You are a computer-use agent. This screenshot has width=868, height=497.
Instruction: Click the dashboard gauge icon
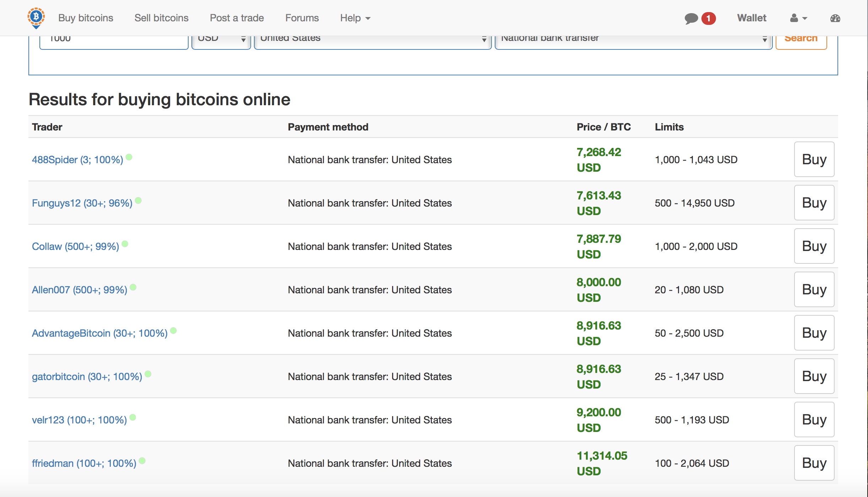coord(835,18)
